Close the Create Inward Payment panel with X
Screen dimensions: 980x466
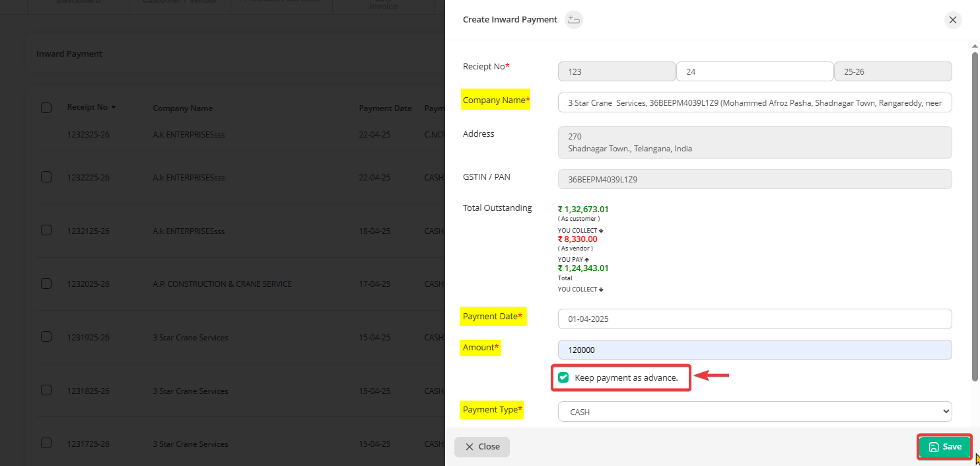point(952,20)
